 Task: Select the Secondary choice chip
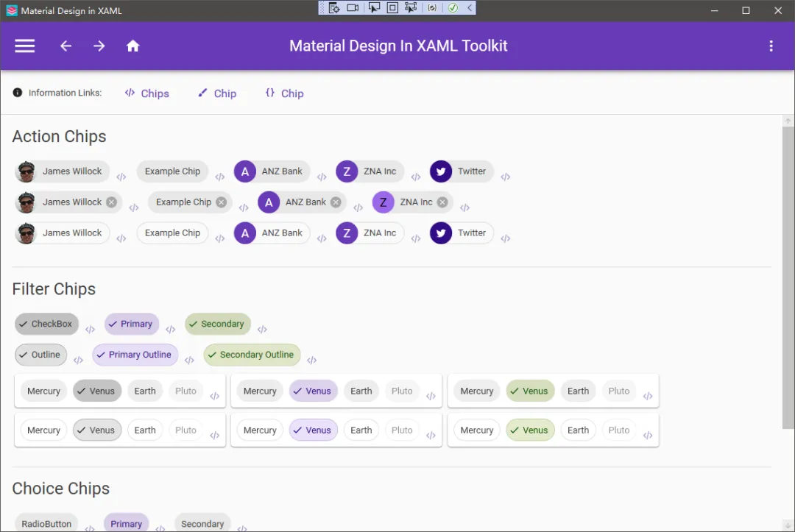pos(202,523)
